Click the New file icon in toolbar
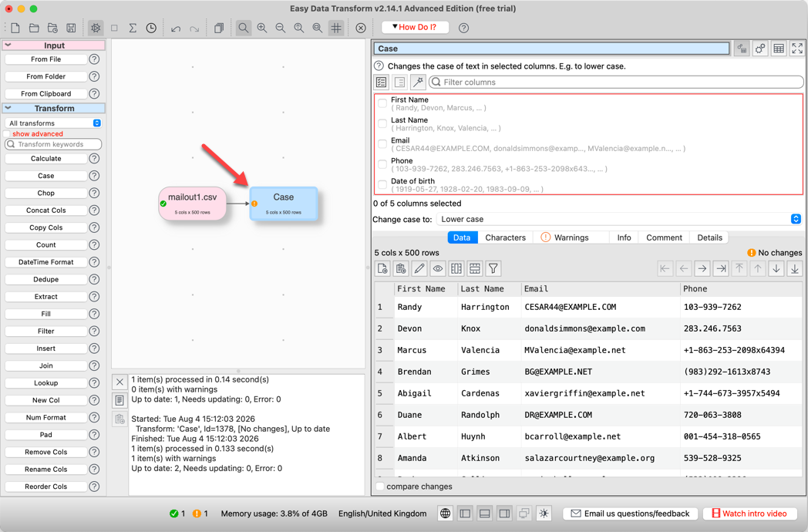 [15, 28]
